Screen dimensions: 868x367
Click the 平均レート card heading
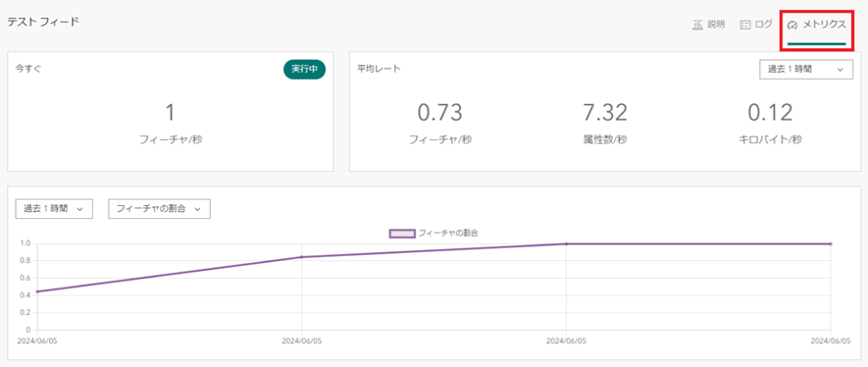pyautogui.click(x=379, y=69)
